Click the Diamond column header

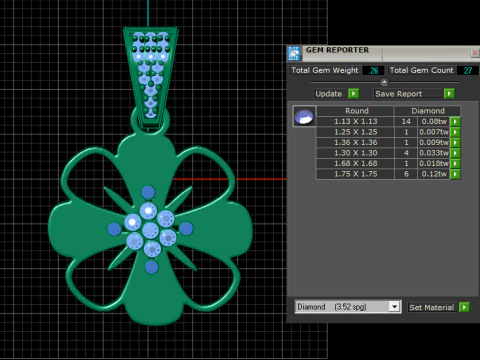click(428, 111)
